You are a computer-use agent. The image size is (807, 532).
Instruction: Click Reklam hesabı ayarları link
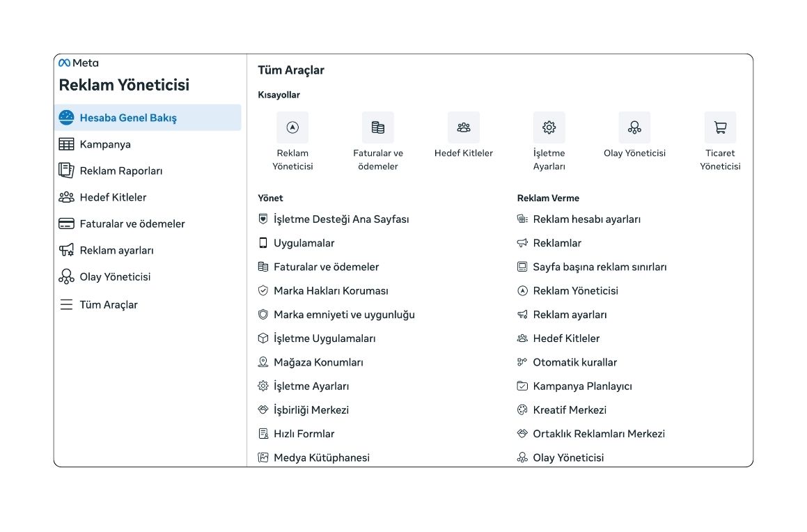click(x=586, y=219)
